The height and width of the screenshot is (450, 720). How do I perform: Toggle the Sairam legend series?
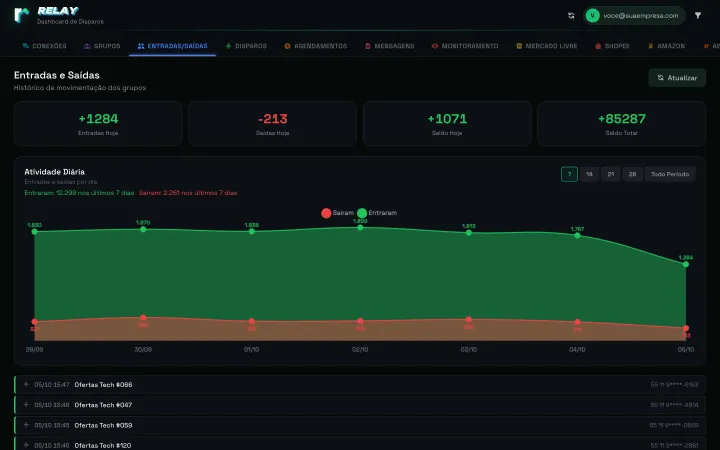click(x=338, y=213)
